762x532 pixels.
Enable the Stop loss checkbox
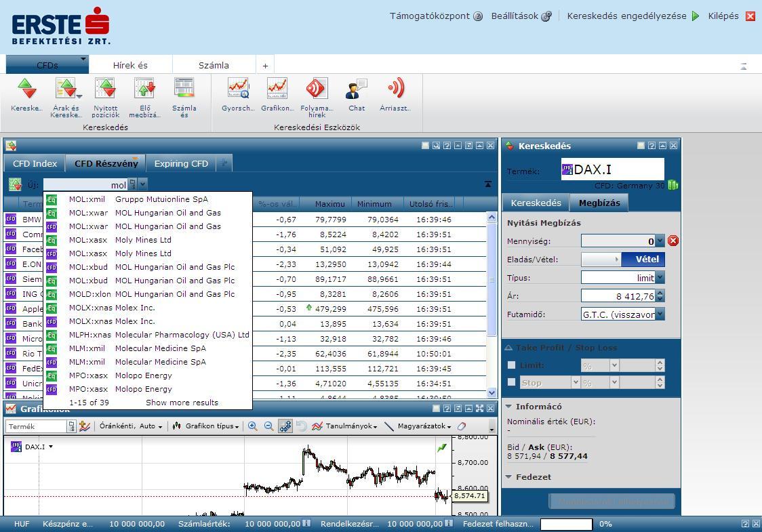click(x=511, y=382)
